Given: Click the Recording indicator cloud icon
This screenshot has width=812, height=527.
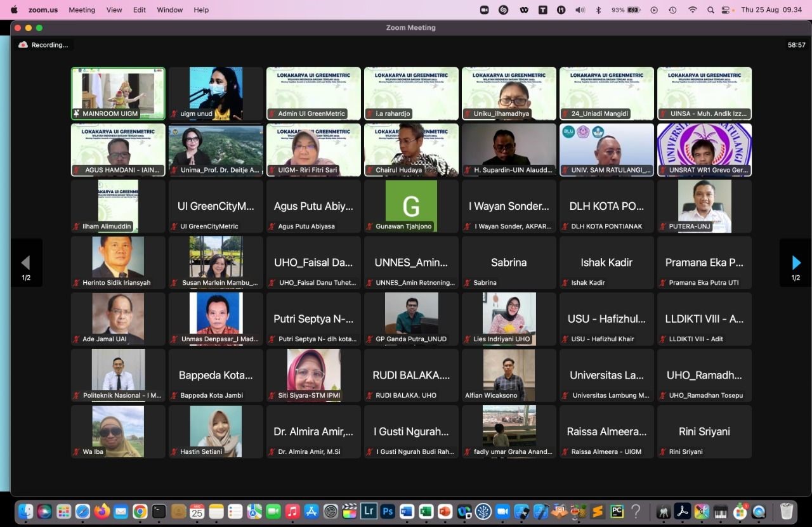Looking at the screenshot, I should (x=23, y=45).
